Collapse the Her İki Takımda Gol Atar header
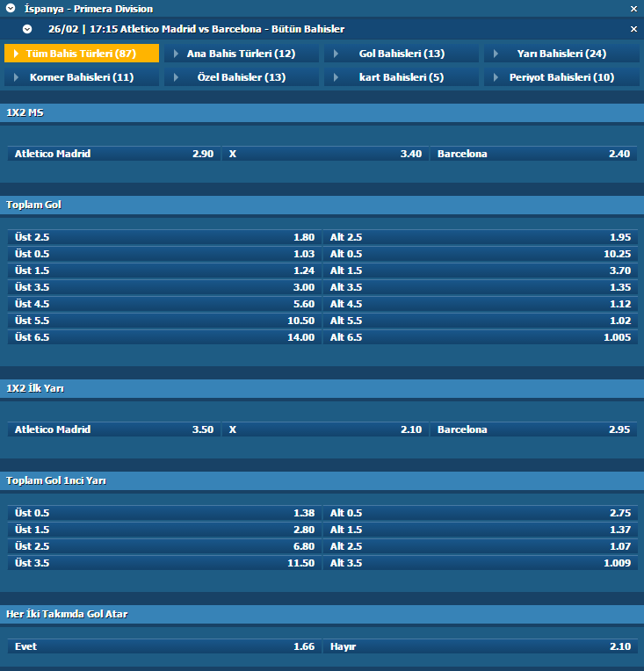This screenshot has width=644, height=671. click(322, 614)
